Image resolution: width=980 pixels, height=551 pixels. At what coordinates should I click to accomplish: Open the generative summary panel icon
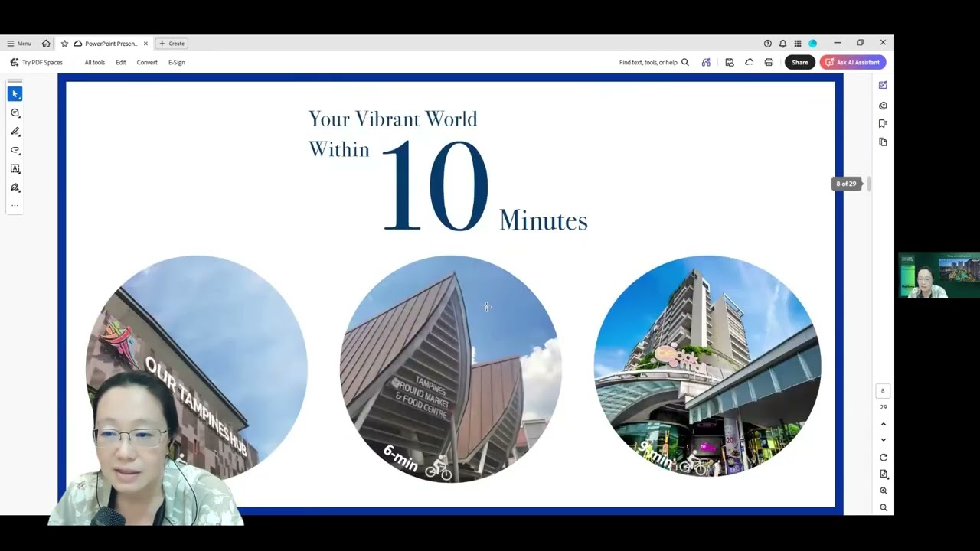[883, 85]
